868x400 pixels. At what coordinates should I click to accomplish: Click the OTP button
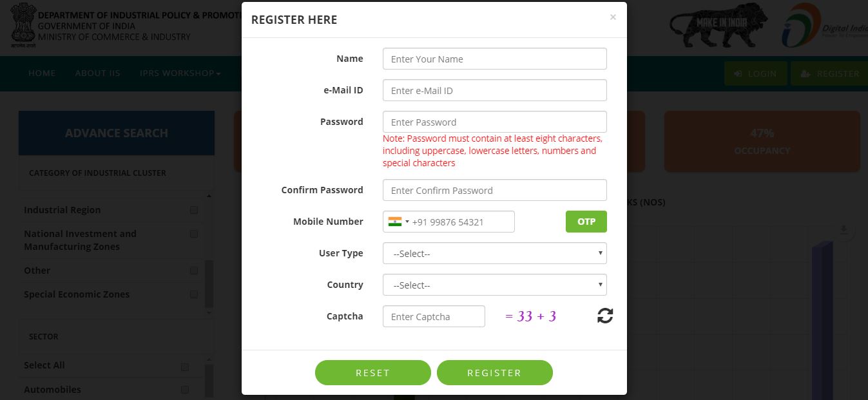(x=585, y=222)
